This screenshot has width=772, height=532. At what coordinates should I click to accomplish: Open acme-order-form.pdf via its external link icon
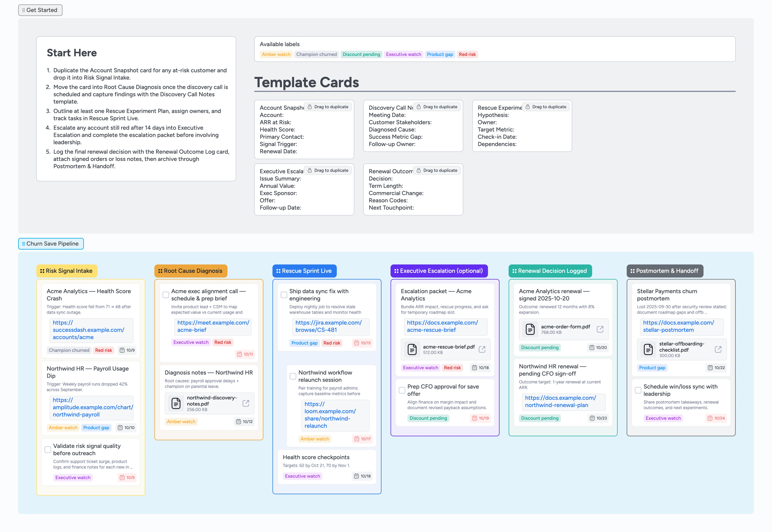[x=600, y=329]
